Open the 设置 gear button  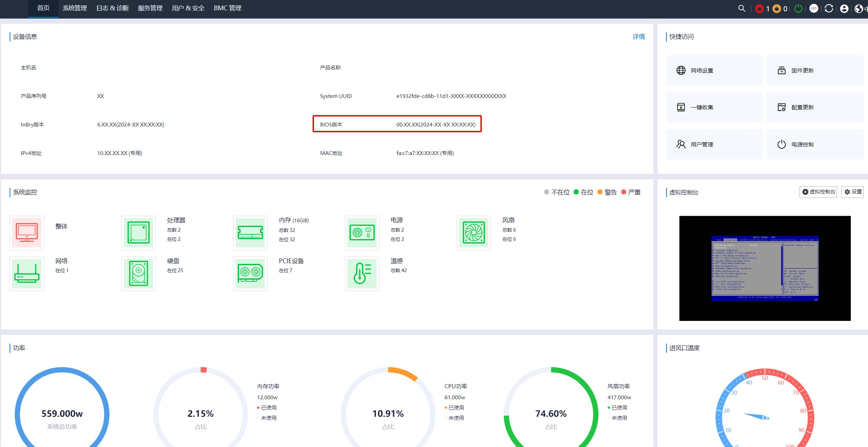(x=853, y=192)
